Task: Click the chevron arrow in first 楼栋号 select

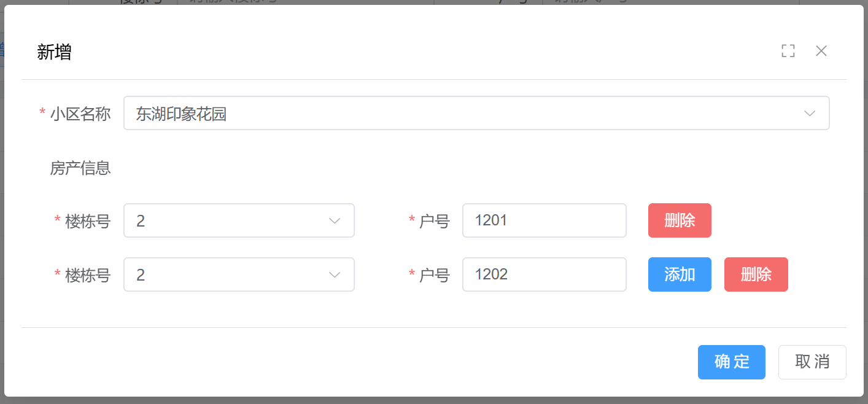Action: (335, 221)
